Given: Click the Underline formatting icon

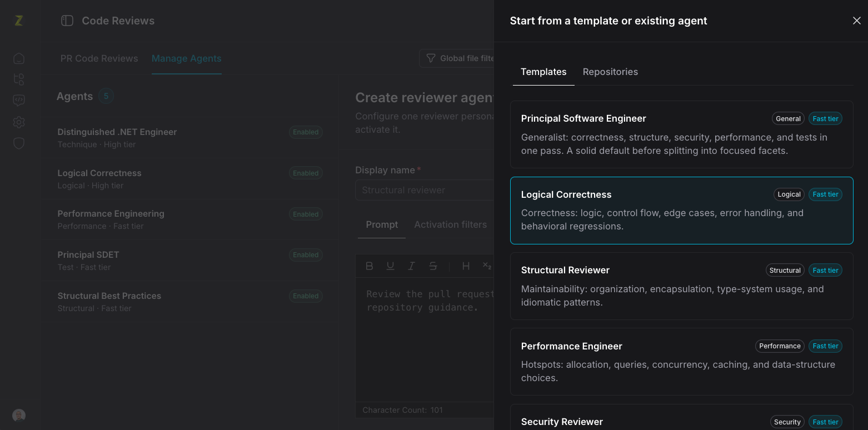Looking at the screenshot, I should 390,266.
